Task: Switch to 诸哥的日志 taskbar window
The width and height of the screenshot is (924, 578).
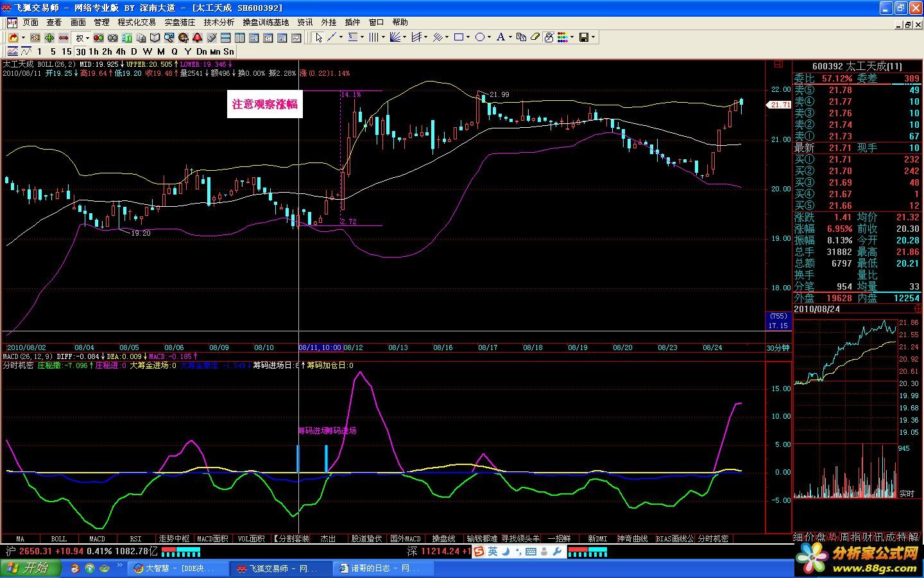Action: pos(384,568)
